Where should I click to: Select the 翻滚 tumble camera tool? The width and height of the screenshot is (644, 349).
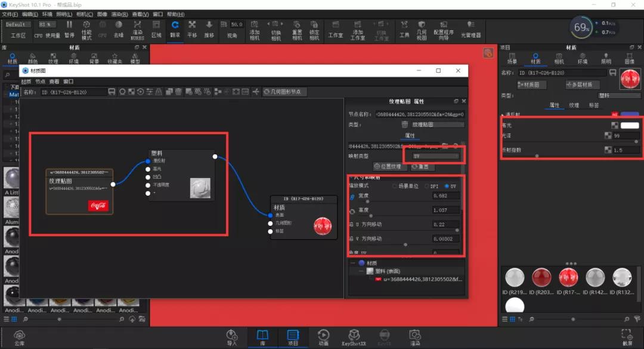tap(175, 30)
